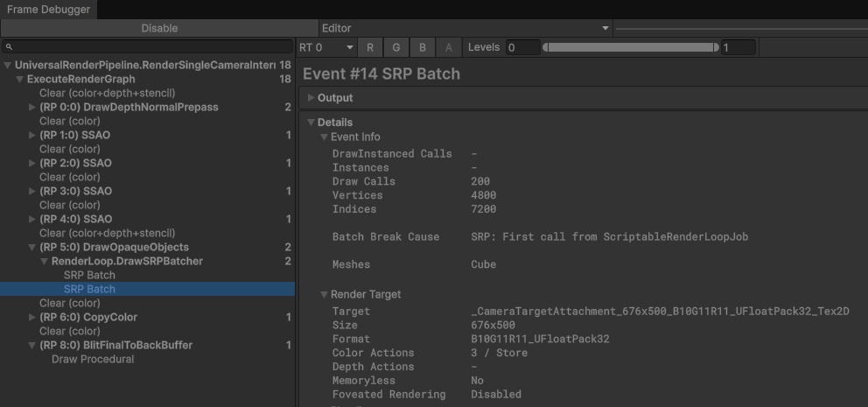Click the Disable frame debugger button
This screenshot has height=407, width=868.
tap(159, 28)
